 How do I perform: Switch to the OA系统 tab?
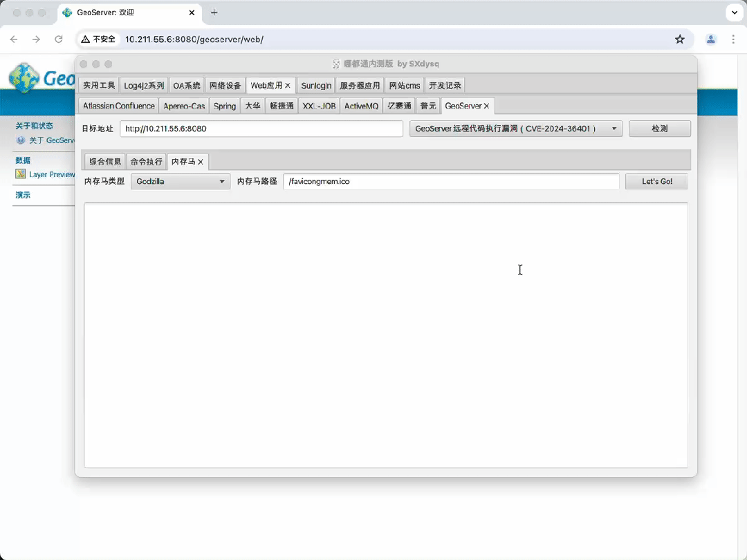coord(187,85)
